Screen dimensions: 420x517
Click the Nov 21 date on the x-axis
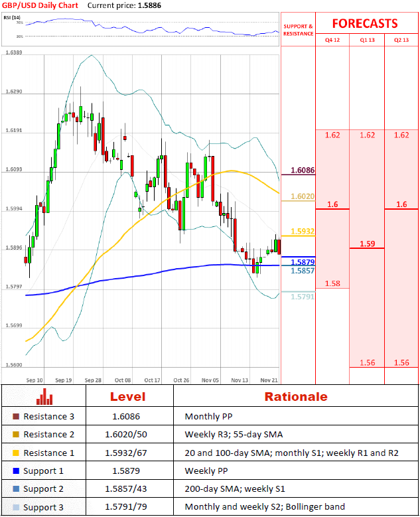267,380
